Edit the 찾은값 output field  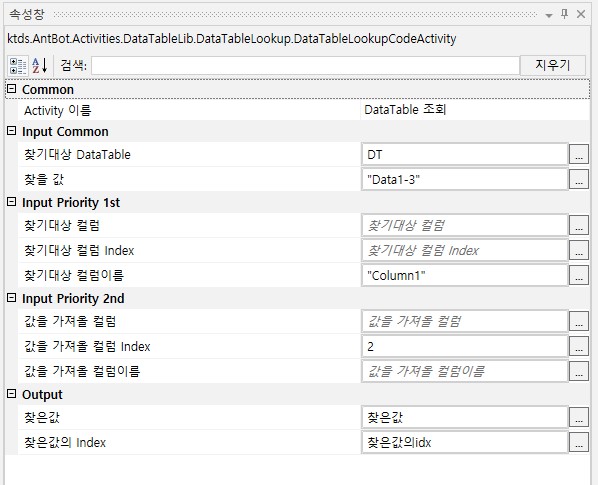coord(465,418)
